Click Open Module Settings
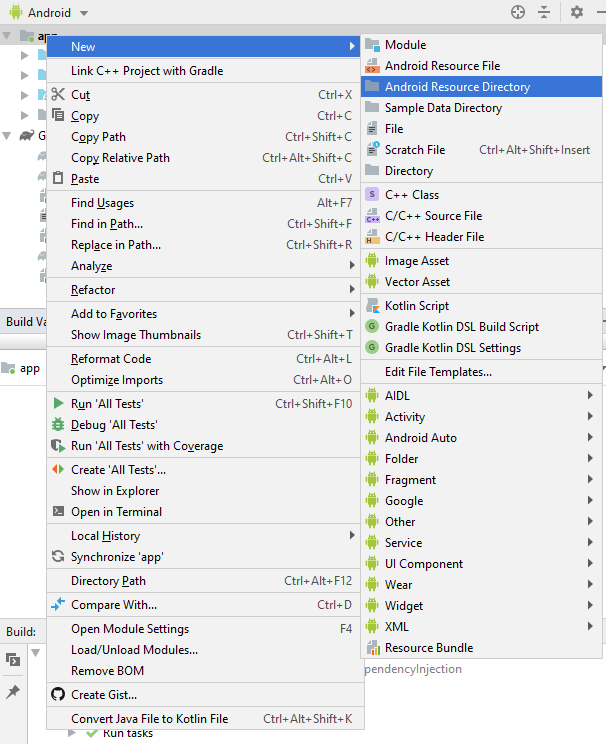This screenshot has height=744, width=606. 130,629
